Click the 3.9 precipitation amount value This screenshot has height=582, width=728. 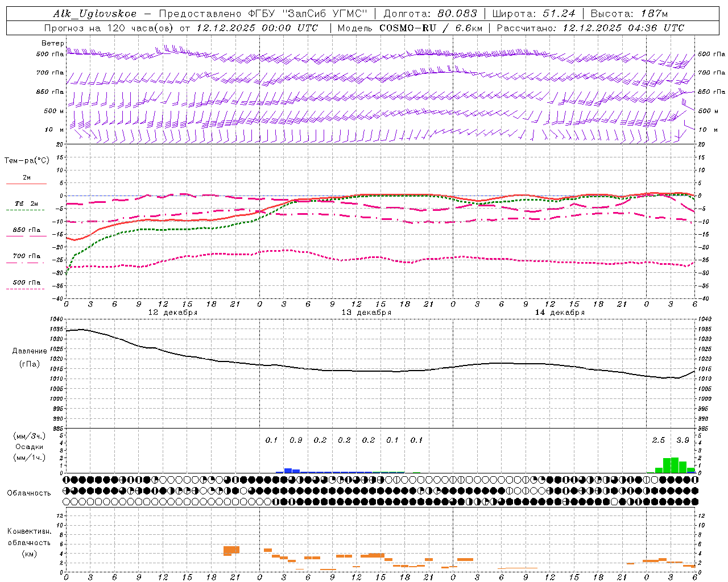click(x=682, y=440)
